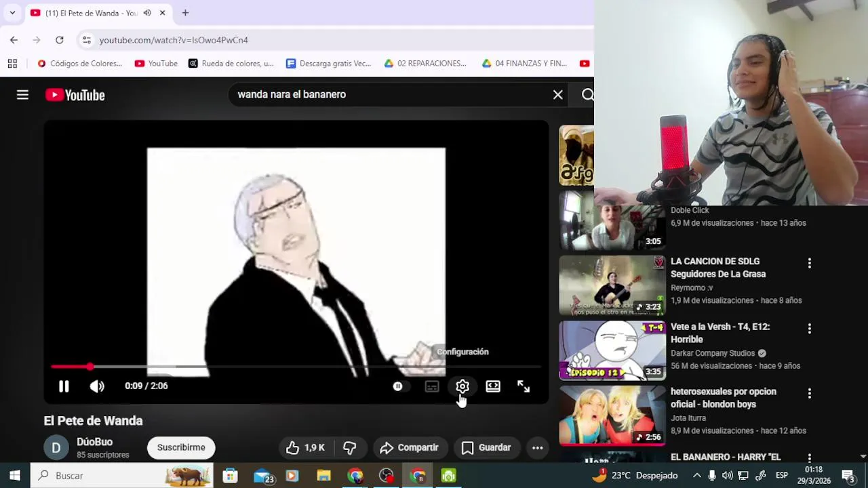The width and height of the screenshot is (868, 488).
Task: Open the DúoBuo channel name
Action: coord(94,442)
